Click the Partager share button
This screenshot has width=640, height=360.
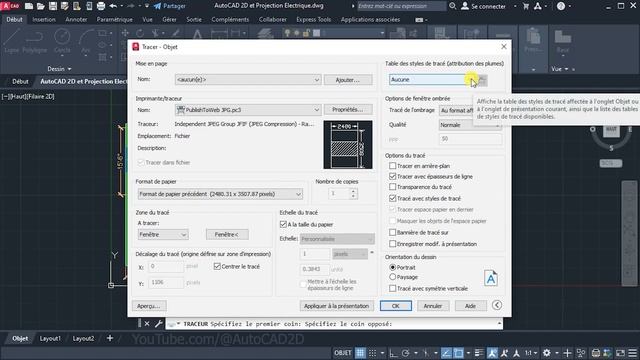tap(169, 6)
